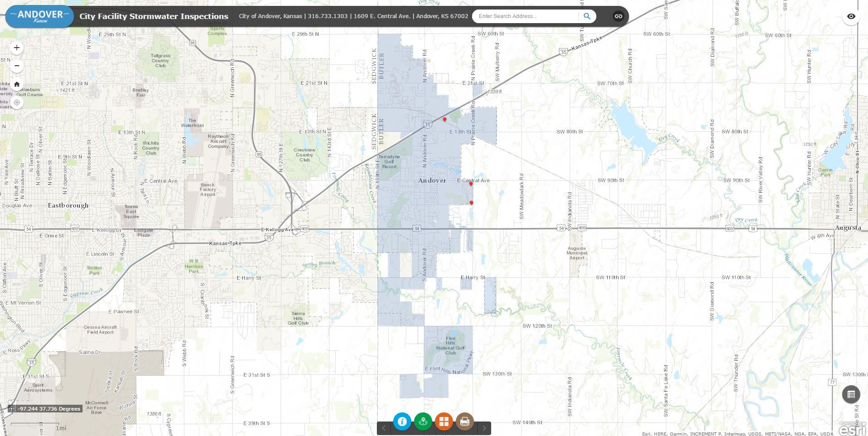Toggle the eye visibility icon top right
Image resolution: width=868 pixels, height=436 pixels.
click(851, 16)
